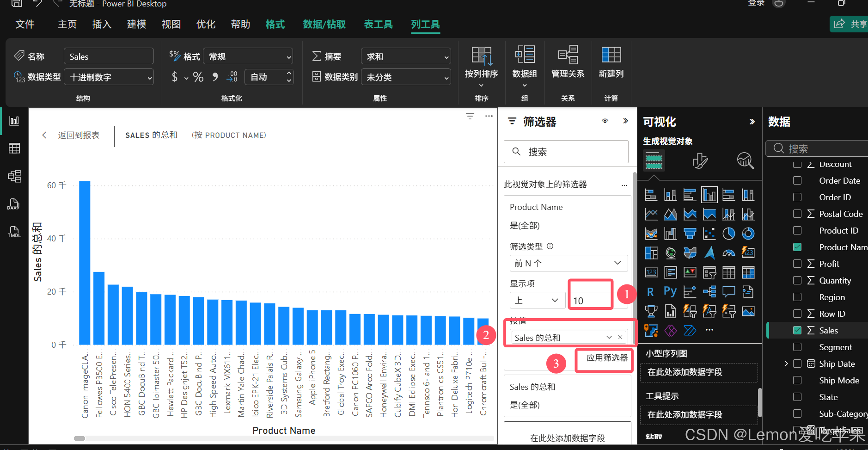Check the Order Date field checkbox
The width and height of the screenshot is (868, 450).
click(x=797, y=180)
